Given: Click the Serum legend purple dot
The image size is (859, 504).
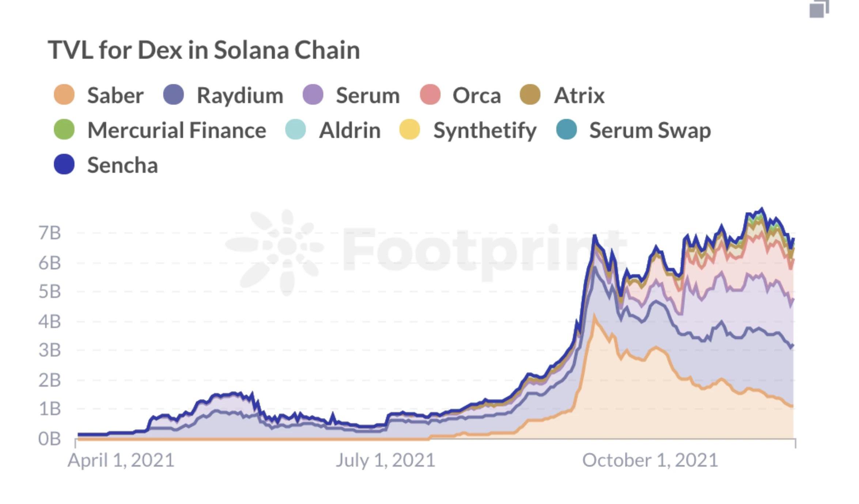Looking at the screenshot, I should pos(313,95).
